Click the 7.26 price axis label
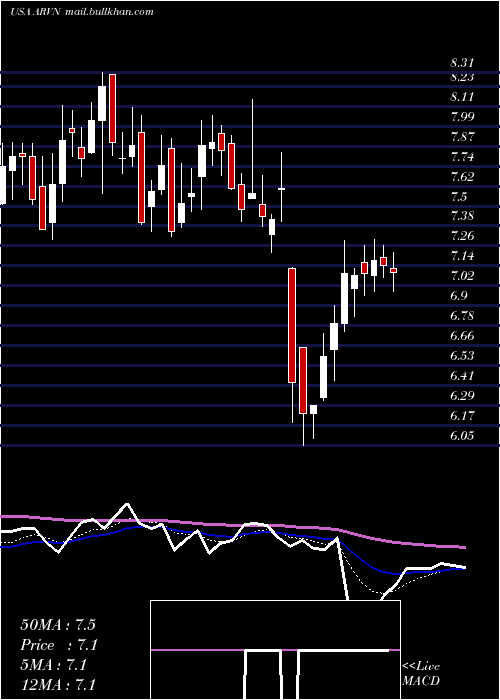 pyautogui.click(x=462, y=237)
